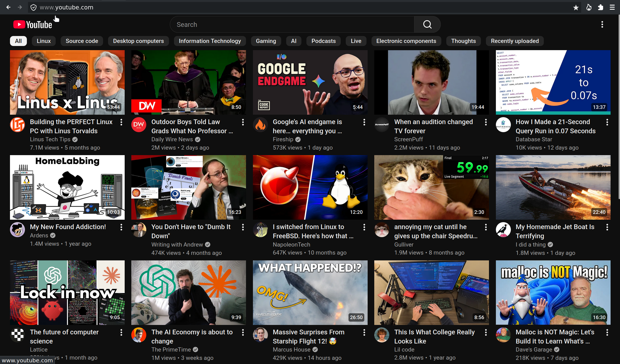Open This Is What College Really Looks Like title
620x364 pixels.
tap(434, 337)
